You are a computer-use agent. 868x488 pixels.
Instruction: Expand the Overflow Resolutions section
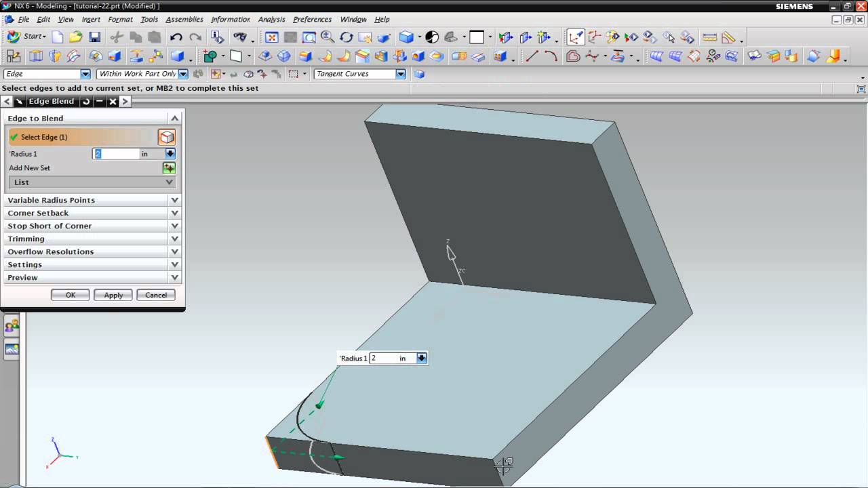point(93,251)
